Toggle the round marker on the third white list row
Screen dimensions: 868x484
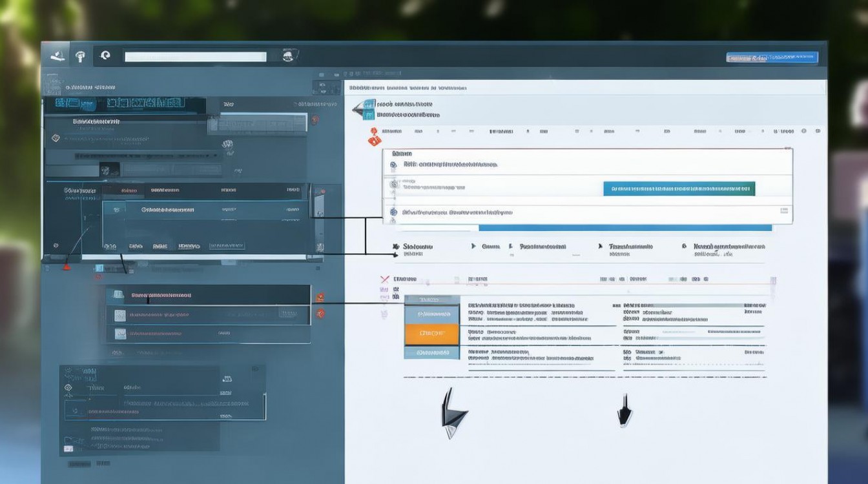coord(393,212)
